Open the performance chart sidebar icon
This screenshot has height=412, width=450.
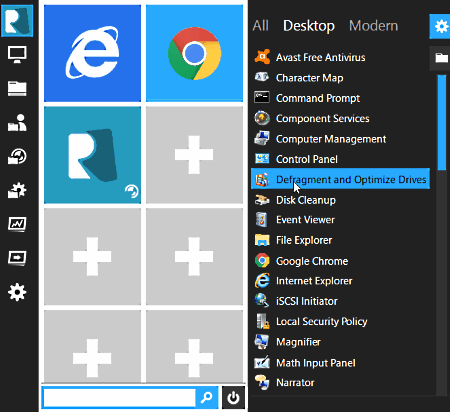click(x=17, y=224)
